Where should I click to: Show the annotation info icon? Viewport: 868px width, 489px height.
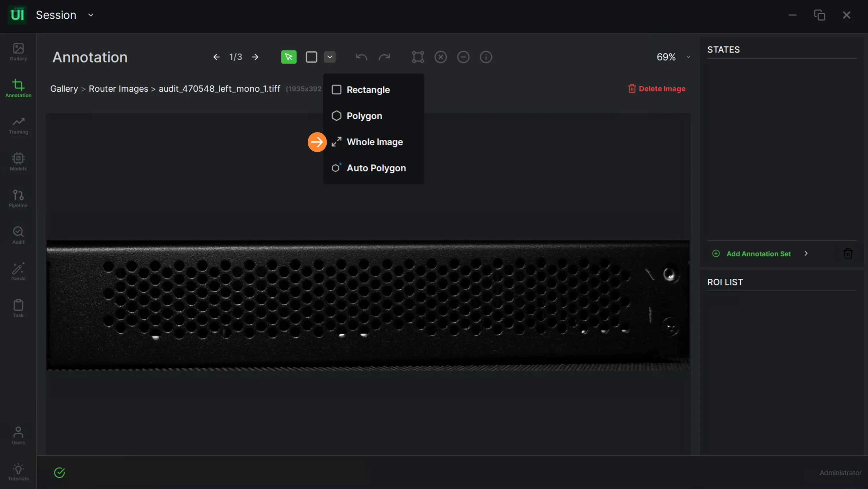(x=486, y=57)
